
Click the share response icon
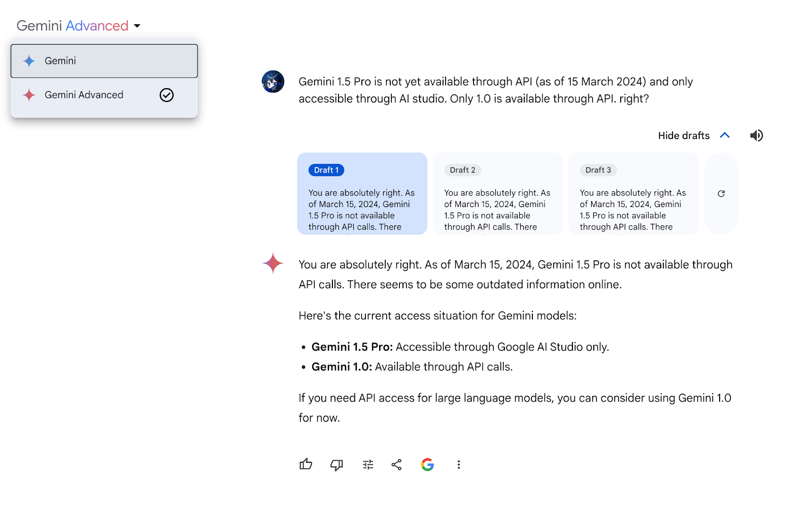tap(396, 465)
